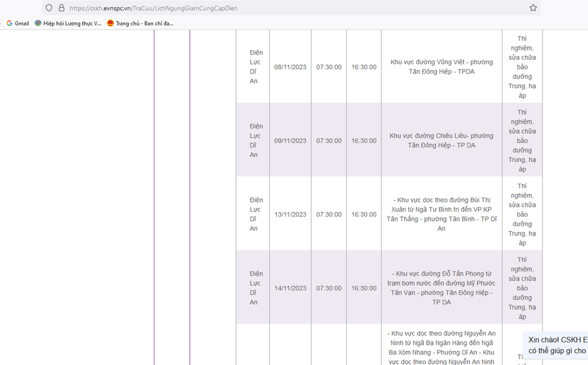This screenshot has width=588, height=365.
Task: Open the Trang chủ - Ban chỉ đạo bookmark
Action: click(140, 24)
